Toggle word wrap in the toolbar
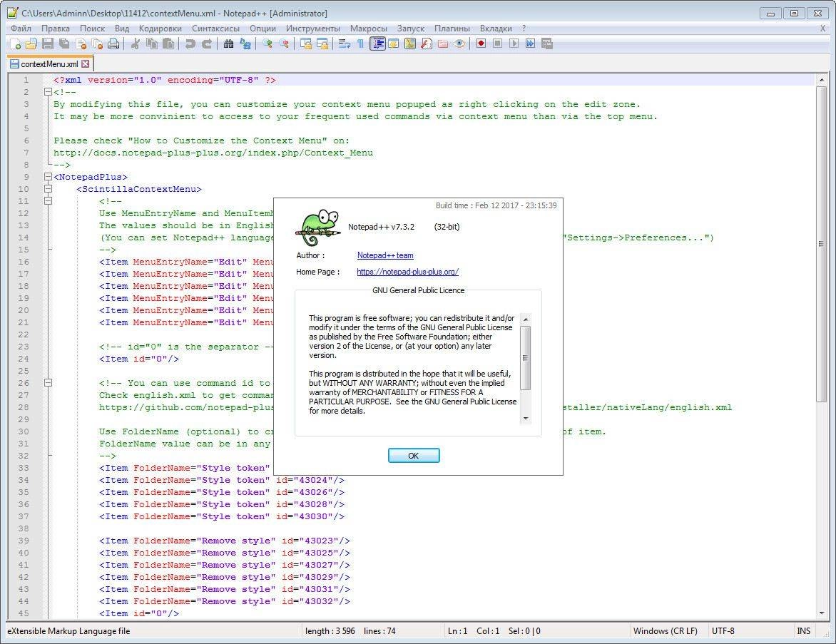This screenshot has height=644, width=836. coord(344,44)
